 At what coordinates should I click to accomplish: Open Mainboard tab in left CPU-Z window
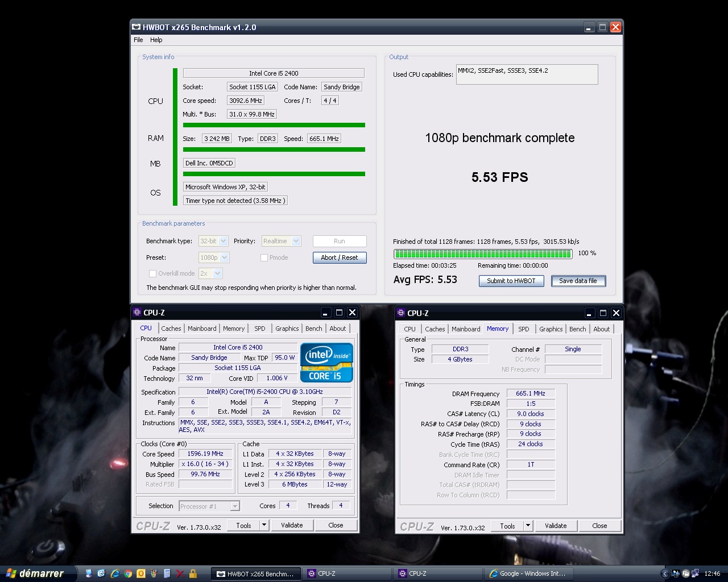tap(202, 329)
